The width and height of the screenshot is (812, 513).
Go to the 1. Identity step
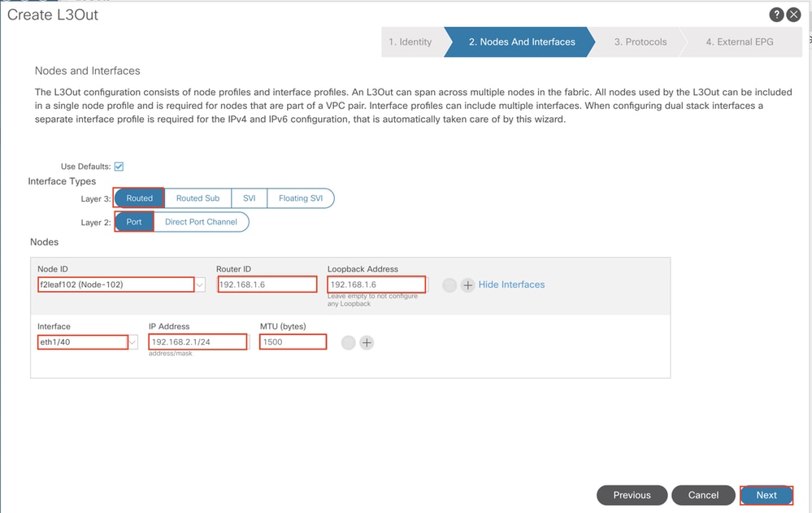click(410, 42)
